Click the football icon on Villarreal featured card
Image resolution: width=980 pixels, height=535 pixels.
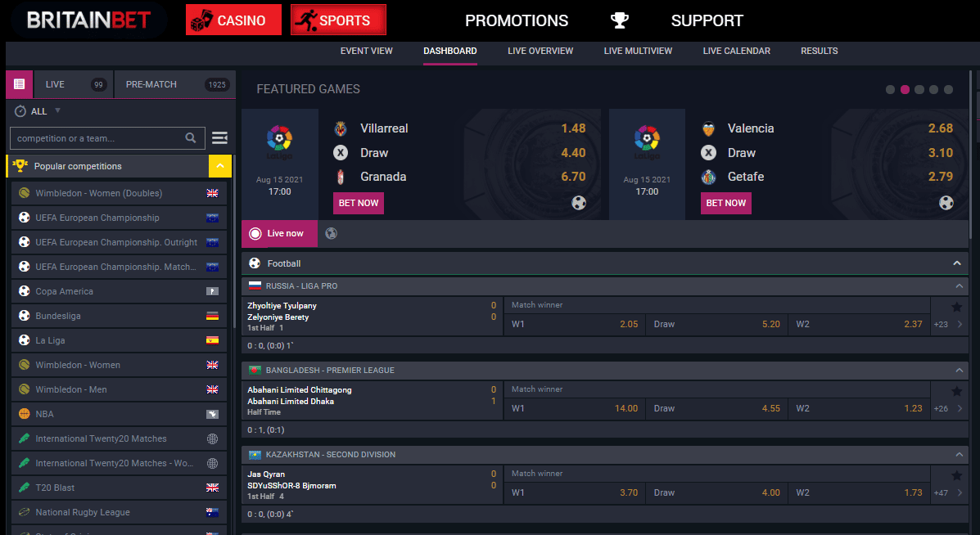click(x=579, y=203)
